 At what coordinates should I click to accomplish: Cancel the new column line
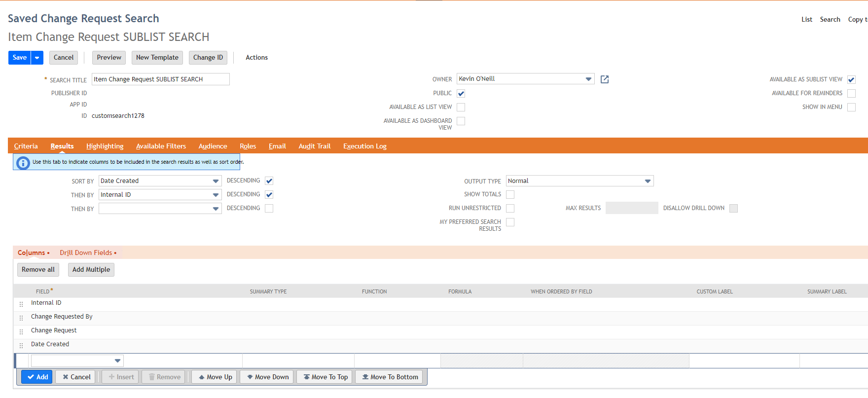click(x=75, y=377)
